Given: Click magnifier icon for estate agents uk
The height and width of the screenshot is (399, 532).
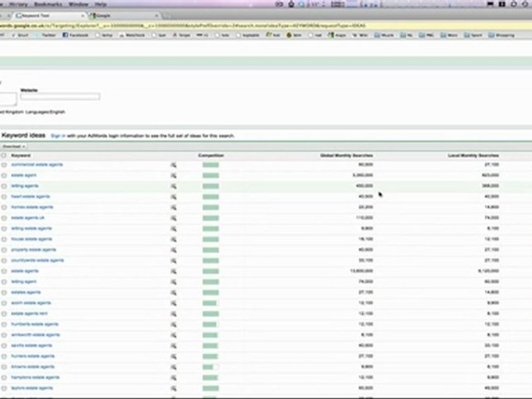Looking at the screenshot, I should click(173, 218).
